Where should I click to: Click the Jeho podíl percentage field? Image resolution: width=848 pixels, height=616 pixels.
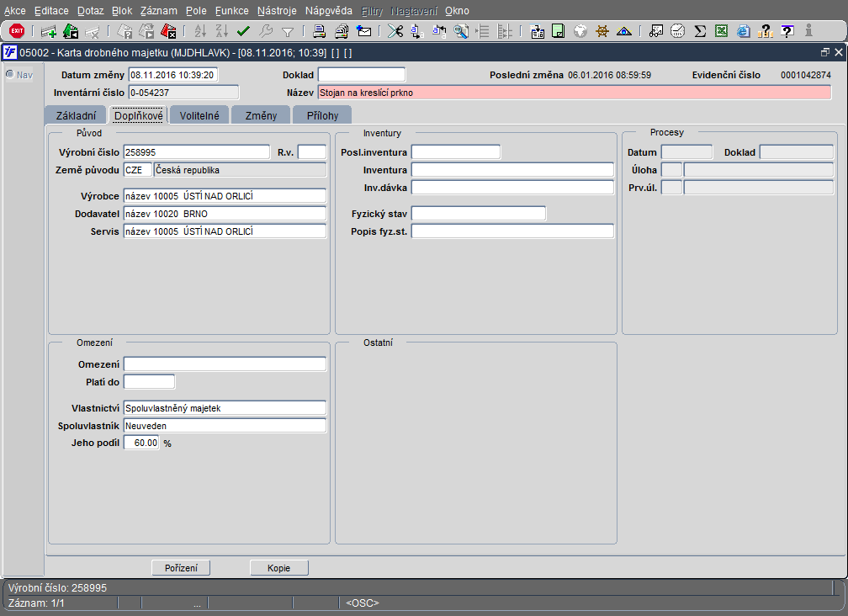141,443
